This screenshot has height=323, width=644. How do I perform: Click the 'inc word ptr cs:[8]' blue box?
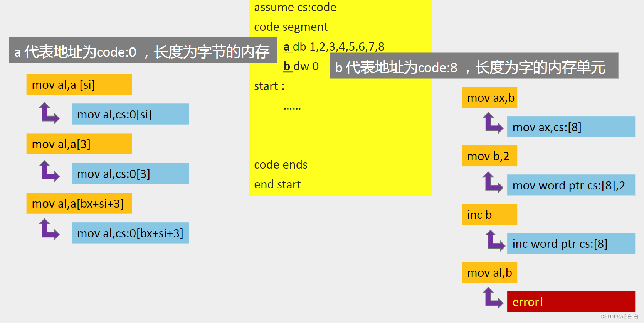click(x=571, y=244)
